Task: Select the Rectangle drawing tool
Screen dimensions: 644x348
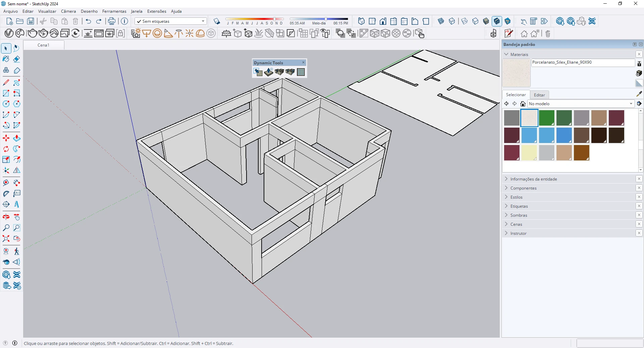Action: [x=6, y=93]
